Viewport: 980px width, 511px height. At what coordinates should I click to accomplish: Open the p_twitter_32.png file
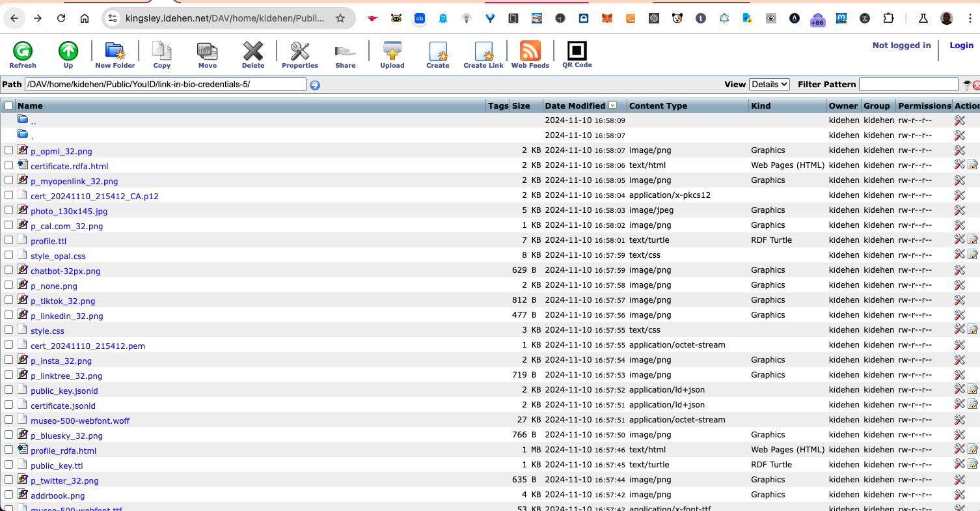(x=64, y=480)
